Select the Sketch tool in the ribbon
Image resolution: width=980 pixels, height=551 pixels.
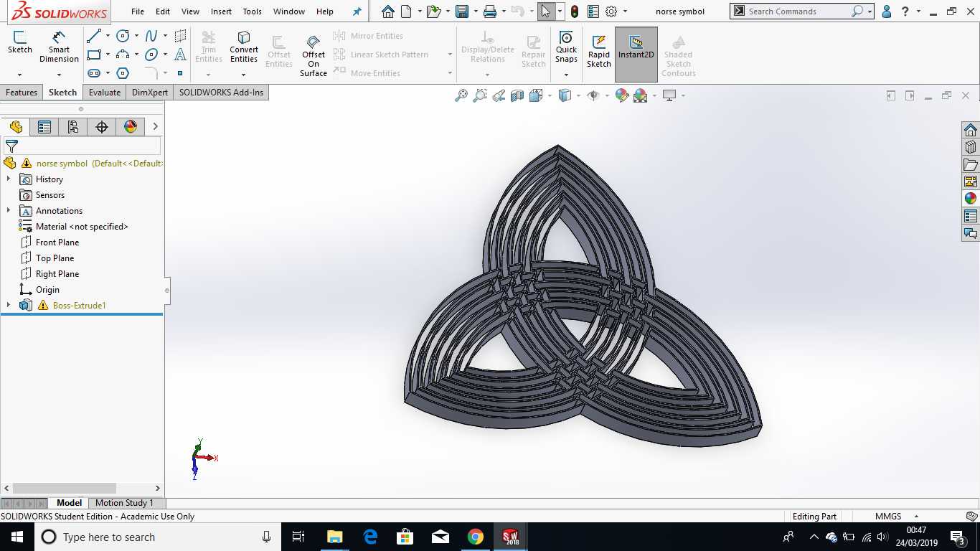[x=19, y=43]
